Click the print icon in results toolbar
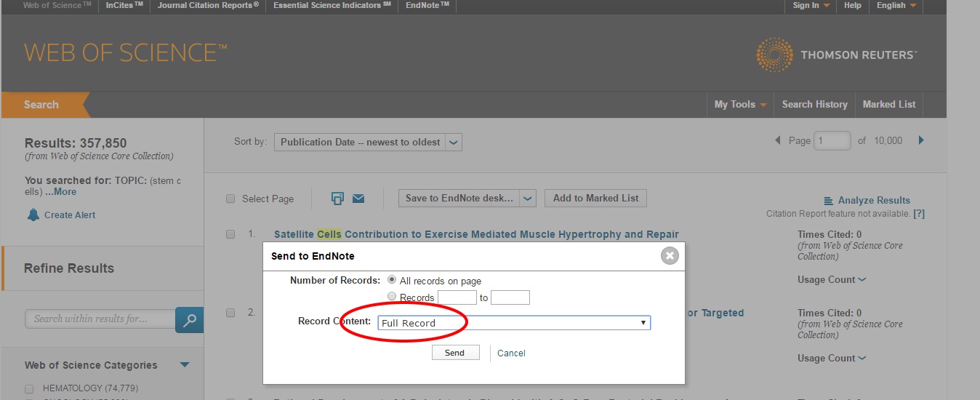This screenshot has width=980, height=400. tap(337, 198)
